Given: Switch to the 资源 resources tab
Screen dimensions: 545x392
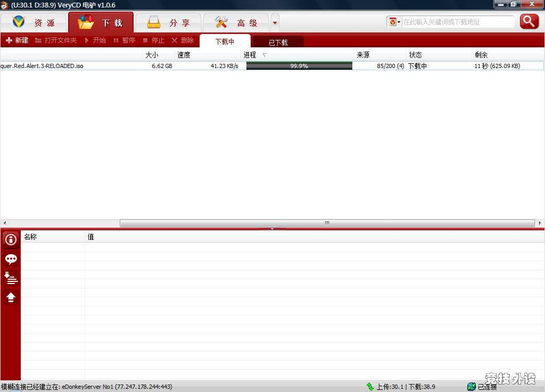Looking at the screenshot, I should coord(34,23).
